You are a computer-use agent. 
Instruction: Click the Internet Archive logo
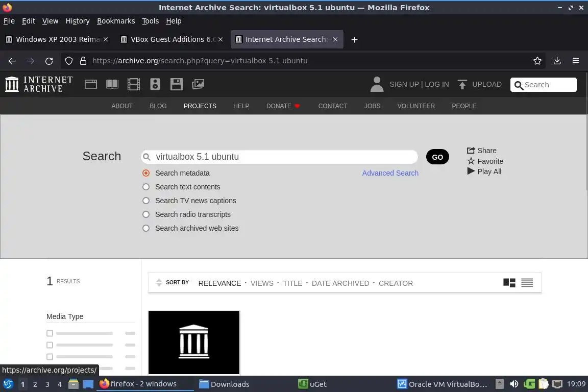coord(39,84)
